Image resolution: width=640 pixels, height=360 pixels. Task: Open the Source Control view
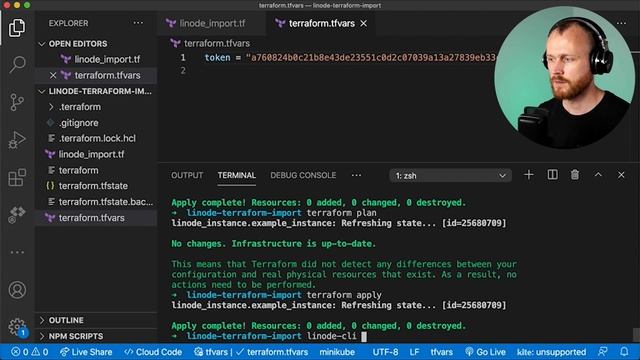click(x=17, y=102)
